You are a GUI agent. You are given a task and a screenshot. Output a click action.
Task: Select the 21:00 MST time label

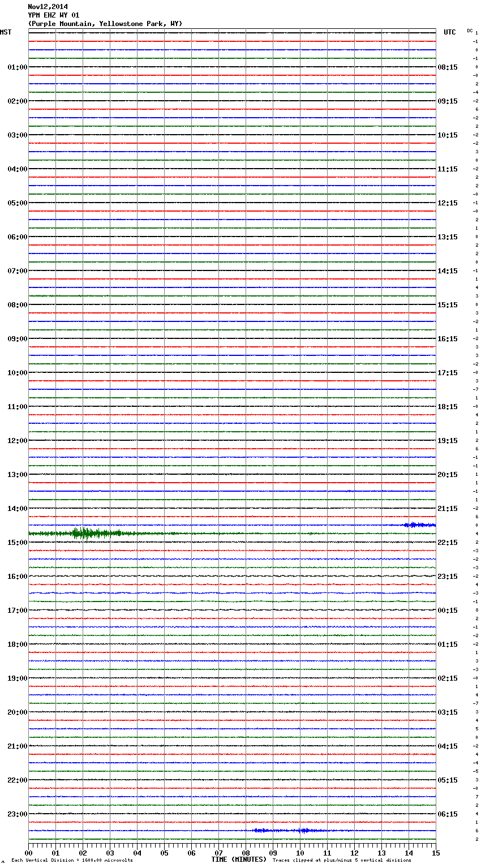[x=18, y=746]
